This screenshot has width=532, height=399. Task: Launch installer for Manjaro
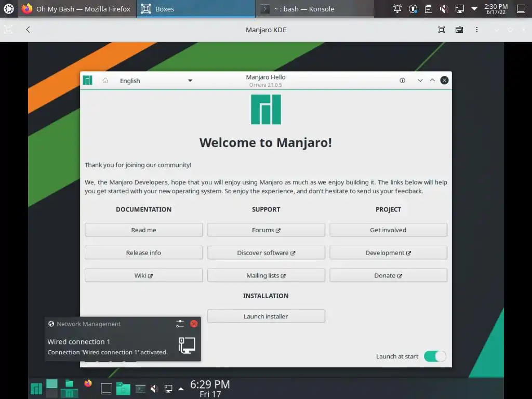(266, 316)
